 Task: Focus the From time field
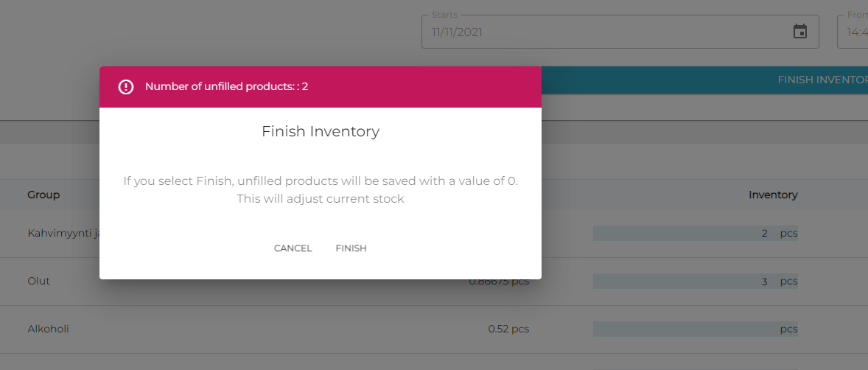pyautogui.click(x=855, y=32)
